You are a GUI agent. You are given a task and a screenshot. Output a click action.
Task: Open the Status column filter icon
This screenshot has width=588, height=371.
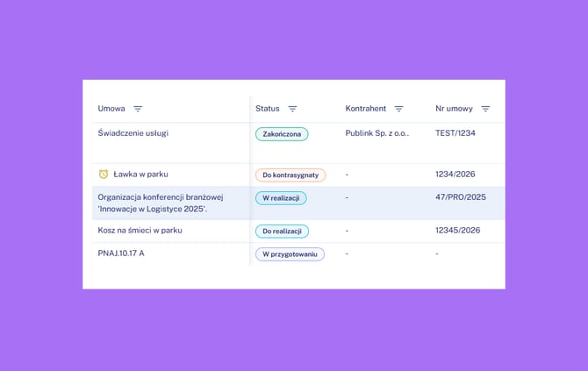click(x=292, y=109)
